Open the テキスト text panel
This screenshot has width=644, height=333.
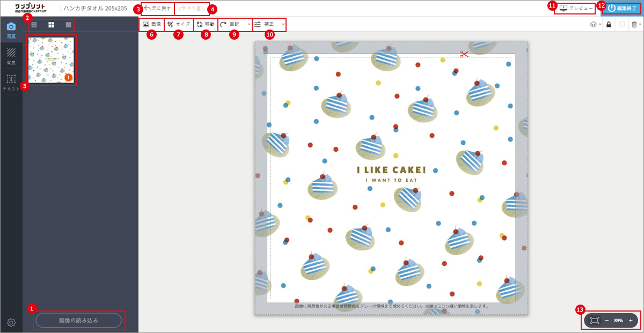[11, 82]
